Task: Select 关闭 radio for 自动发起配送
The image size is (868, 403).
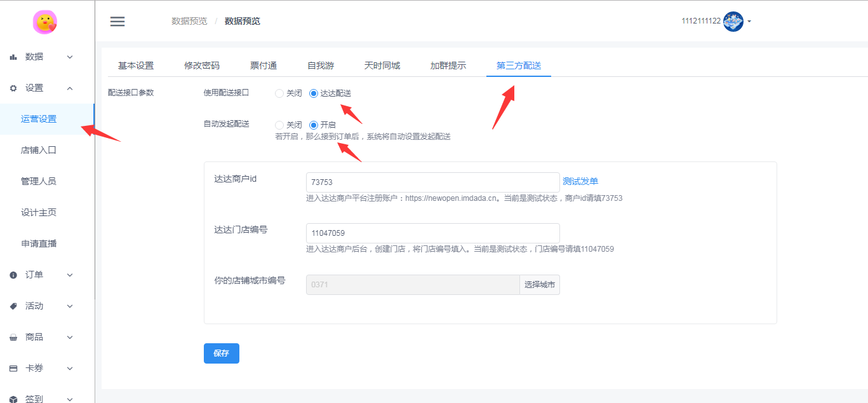Action: click(279, 125)
